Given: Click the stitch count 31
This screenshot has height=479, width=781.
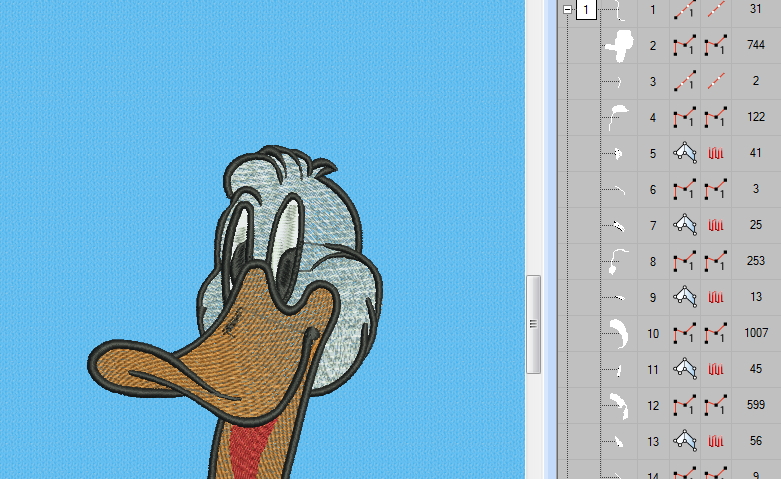Looking at the screenshot, I should (x=756, y=8).
